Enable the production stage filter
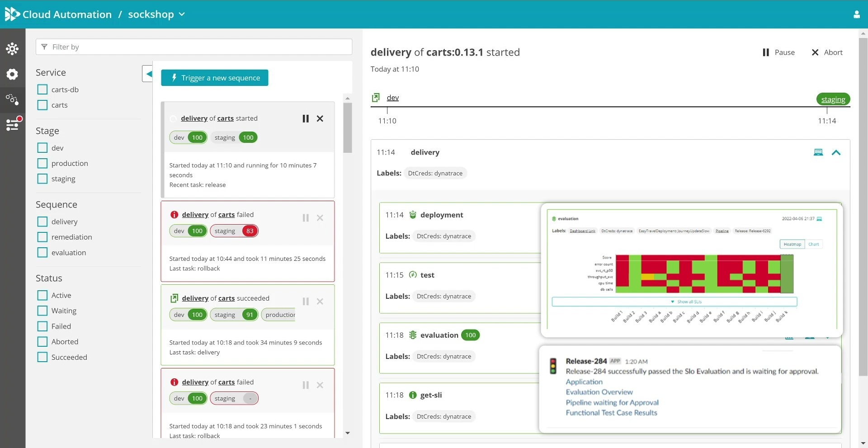Screen dimensions: 868x448 pos(42,163)
